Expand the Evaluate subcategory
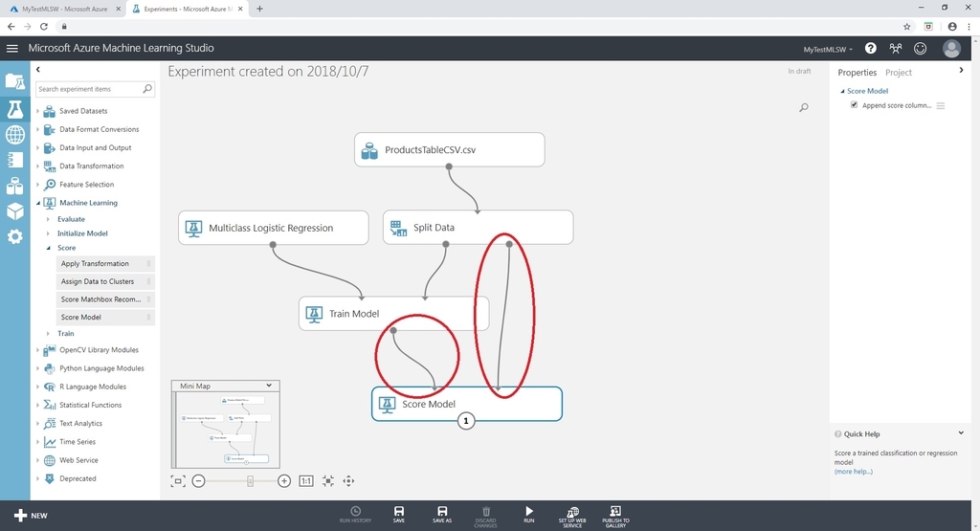Image resolution: width=980 pixels, height=531 pixels. [48, 219]
